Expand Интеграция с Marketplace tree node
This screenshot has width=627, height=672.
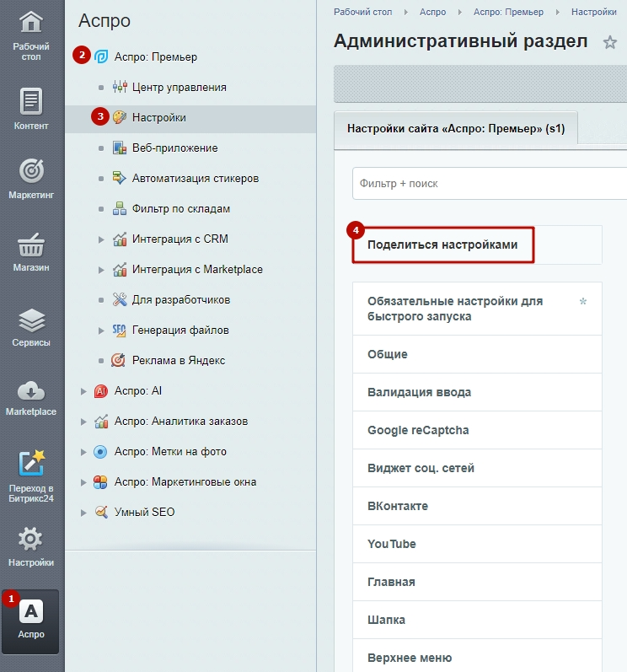[x=101, y=270]
